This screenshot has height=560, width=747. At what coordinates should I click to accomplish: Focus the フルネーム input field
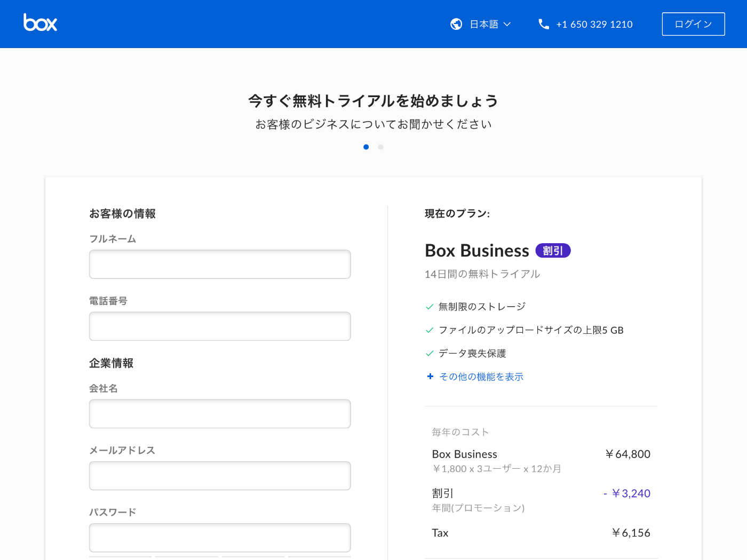pos(220,264)
